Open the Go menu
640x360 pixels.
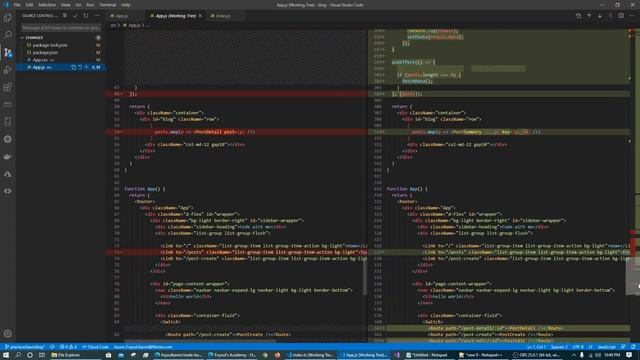point(78,5)
